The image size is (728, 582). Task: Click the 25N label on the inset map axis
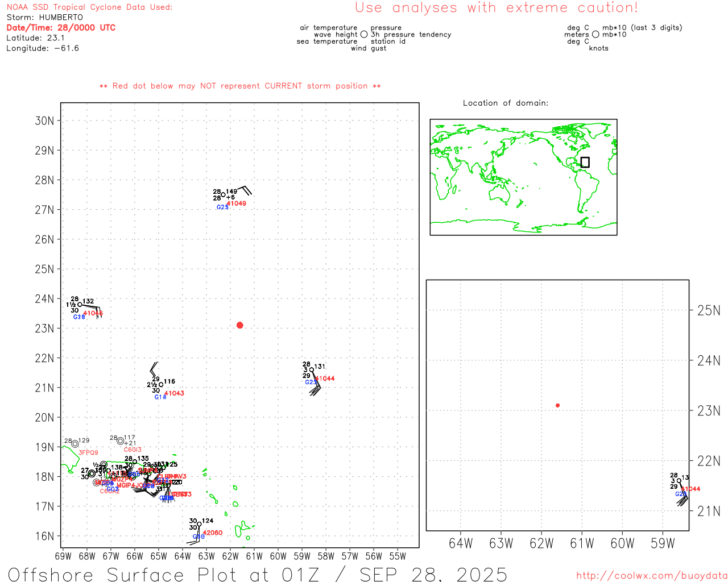click(709, 310)
